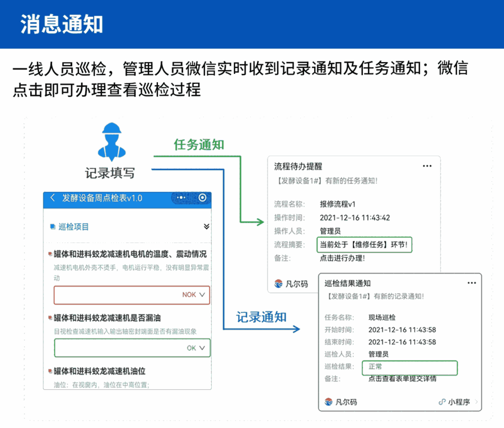Click 点击进行办理! in the workflow reminder
This screenshot has width=504, height=428.
342,258
